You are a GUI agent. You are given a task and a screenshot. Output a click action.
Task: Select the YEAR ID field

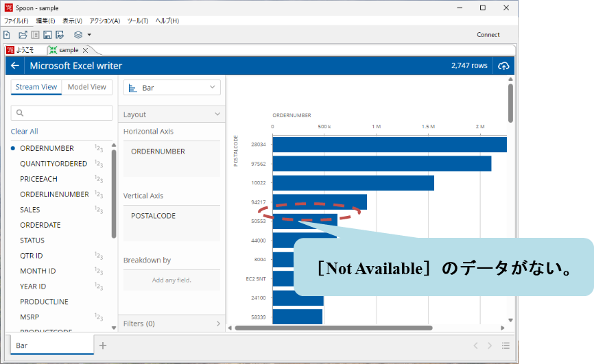click(33, 287)
